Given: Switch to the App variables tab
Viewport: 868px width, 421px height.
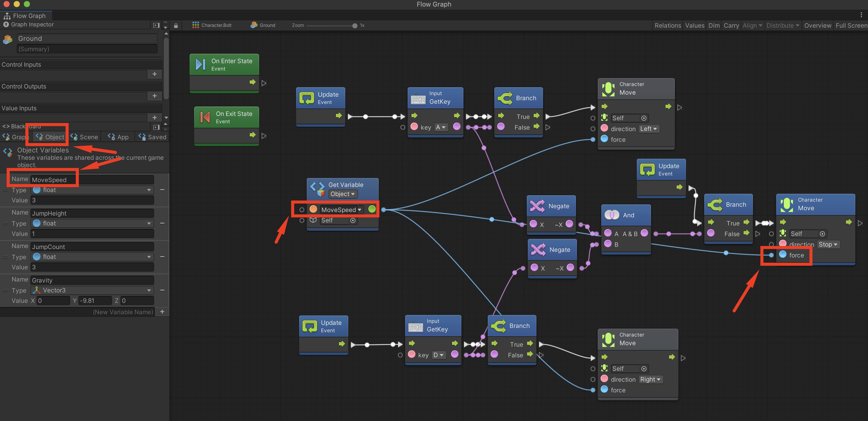Looking at the screenshot, I should coord(118,137).
